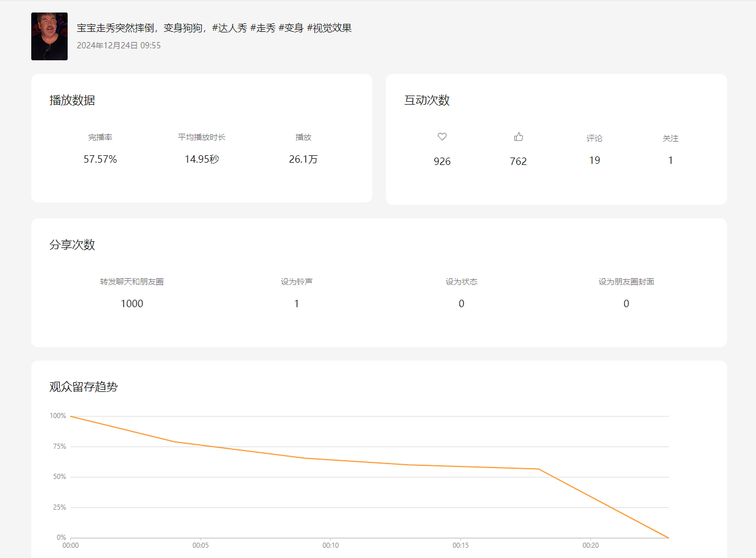This screenshot has height=558, width=756.
Task: Click the 50% retention axis label
Action: tap(60, 477)
